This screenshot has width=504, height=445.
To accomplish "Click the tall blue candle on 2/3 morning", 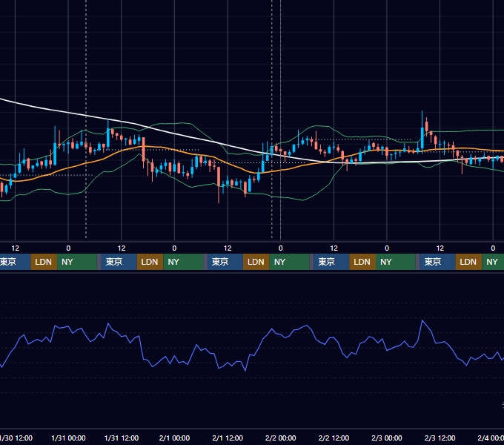I will (x=422, y=138).
